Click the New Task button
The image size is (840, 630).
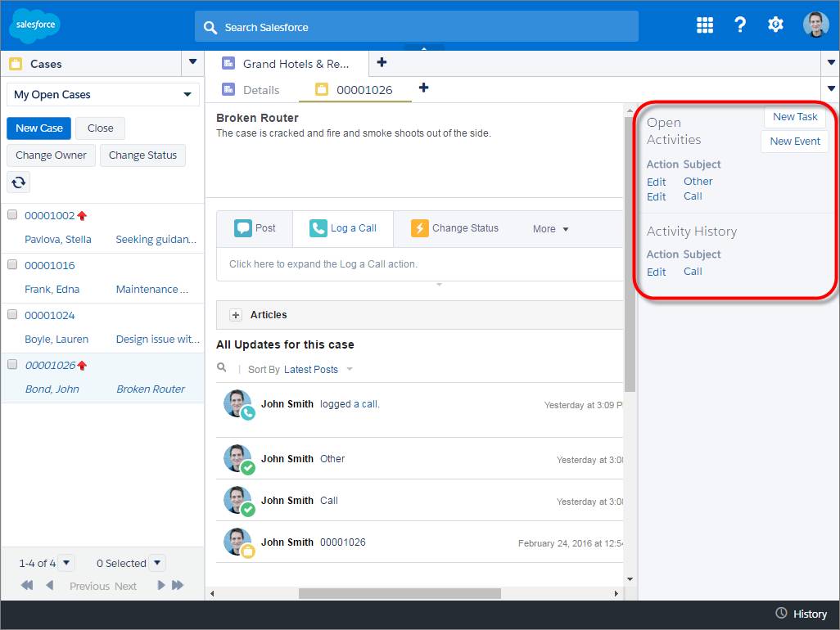pos(794,117)
